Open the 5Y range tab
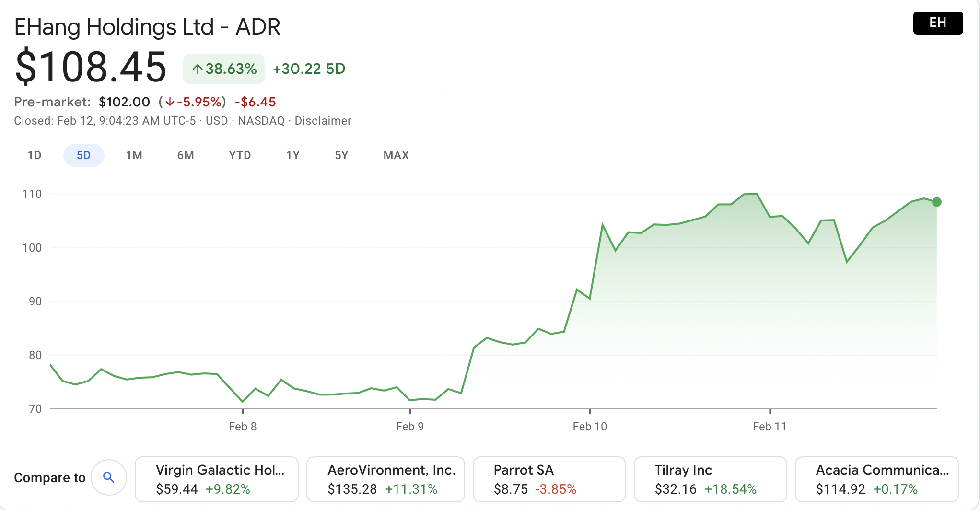 [341, 155]
